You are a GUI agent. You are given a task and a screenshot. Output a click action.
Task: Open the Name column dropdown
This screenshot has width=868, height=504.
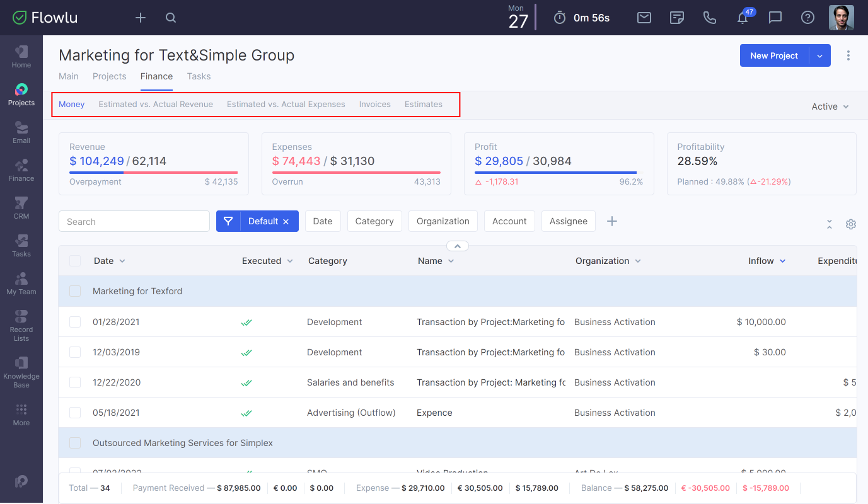[x=451, y=261]
